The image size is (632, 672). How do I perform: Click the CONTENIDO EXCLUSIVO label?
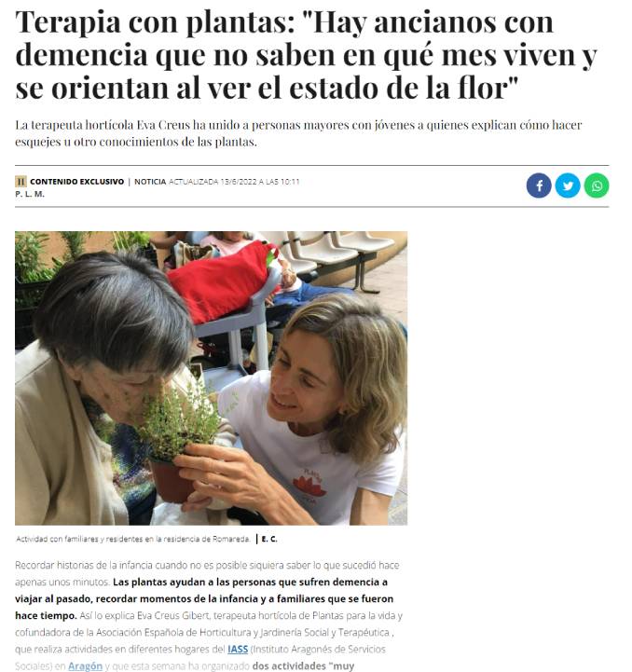(76, 182)
